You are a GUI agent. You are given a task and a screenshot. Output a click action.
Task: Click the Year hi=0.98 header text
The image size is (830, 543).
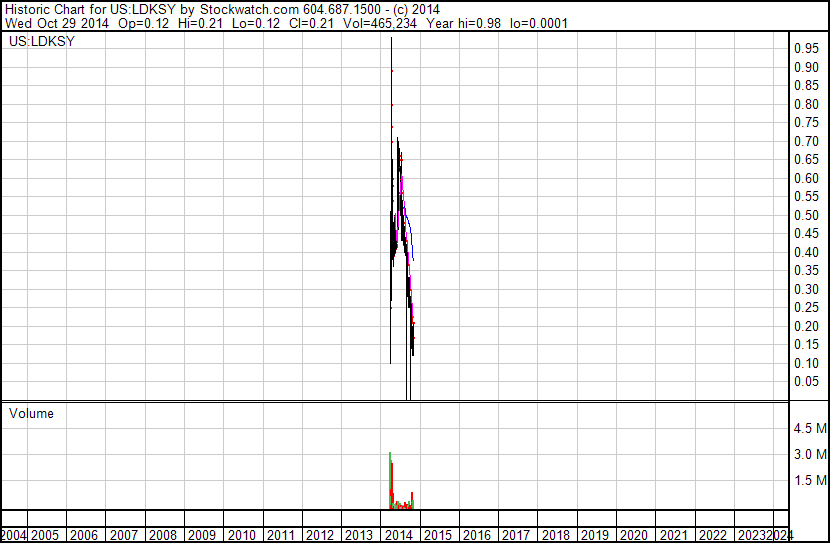[x=463, y=23]
